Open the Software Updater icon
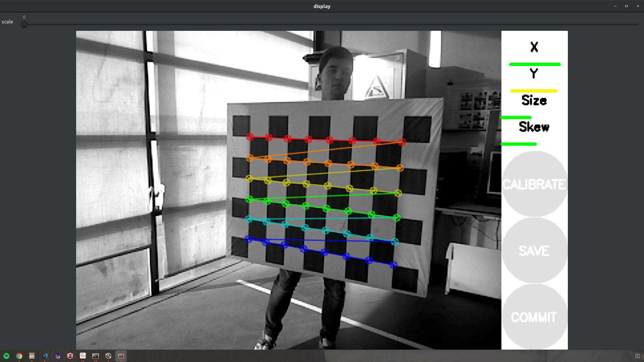This screenshot has height=362, width=644. pyautogui.click(x=108, y=356)
